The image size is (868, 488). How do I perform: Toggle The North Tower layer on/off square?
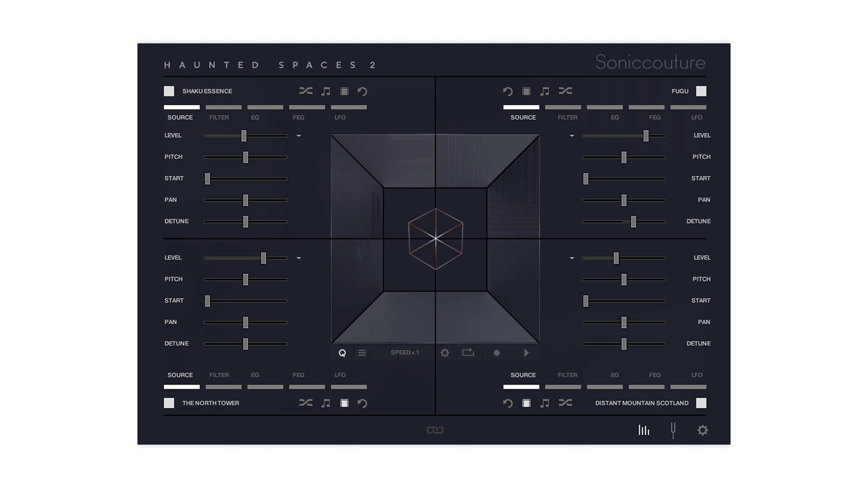tap(169, 403)
